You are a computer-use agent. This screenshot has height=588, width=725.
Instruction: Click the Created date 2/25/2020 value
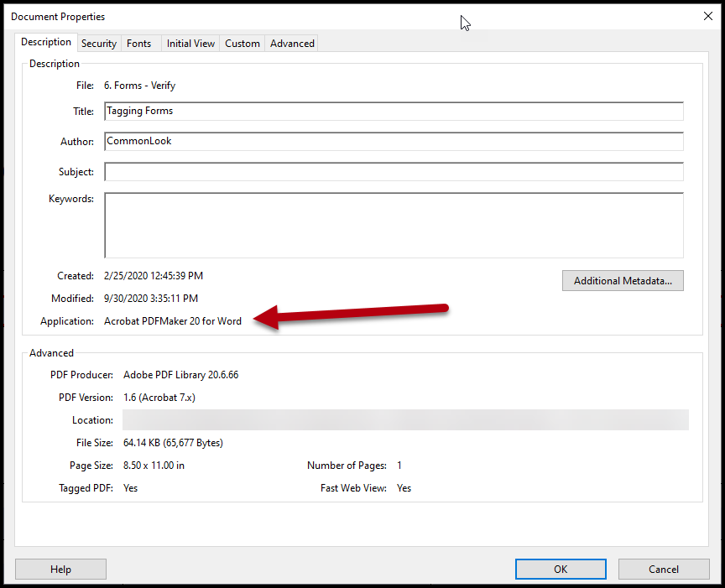(154, 276)
